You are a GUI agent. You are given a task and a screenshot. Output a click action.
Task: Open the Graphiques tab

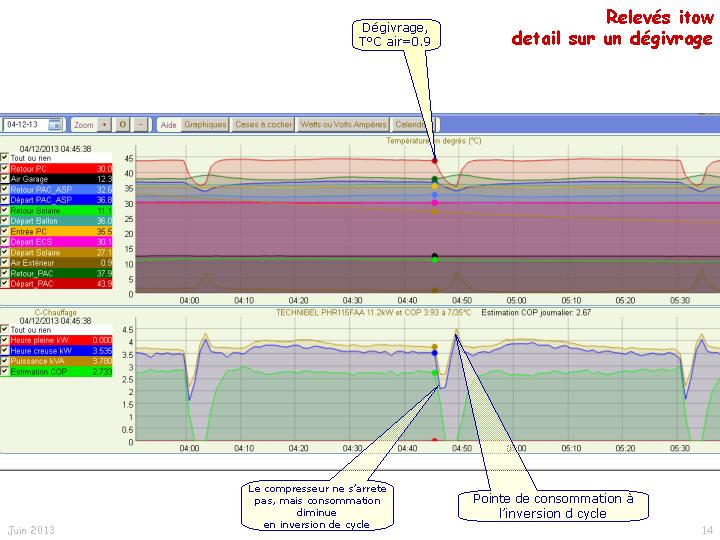coord(205,125)
